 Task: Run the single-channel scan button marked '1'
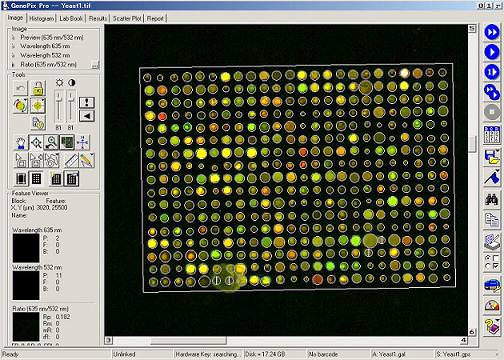click(x=492, y=72)
